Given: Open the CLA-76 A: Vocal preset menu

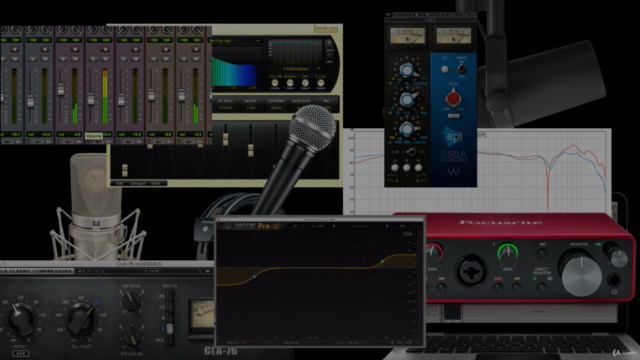Looking at the screenshot, I should [x=152, y=271].
